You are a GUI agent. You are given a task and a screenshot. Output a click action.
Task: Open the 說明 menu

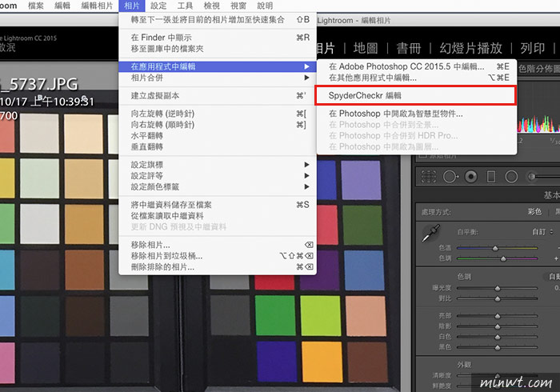pos(265,6)
